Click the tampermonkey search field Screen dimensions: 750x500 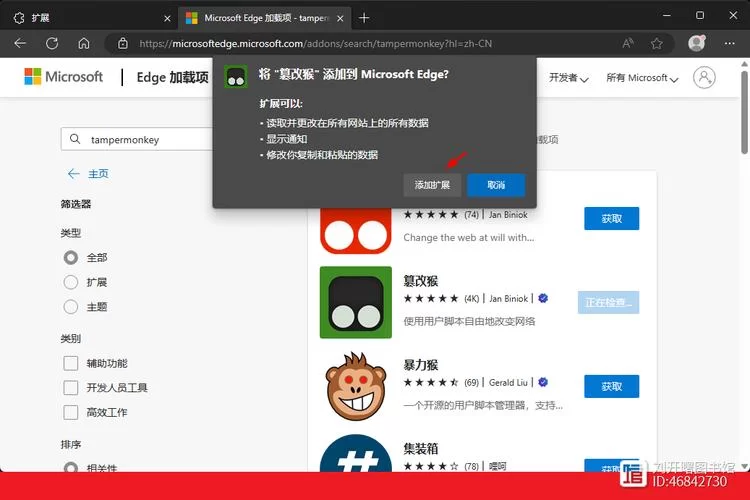click(x=137, y=139)
